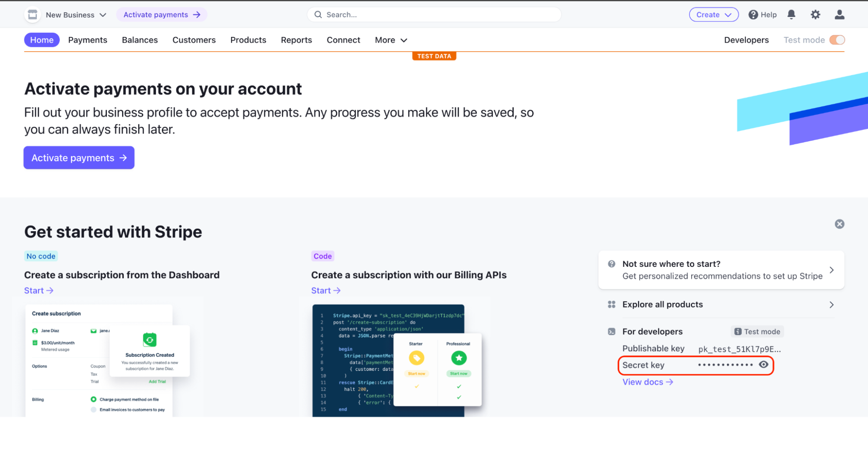The image size is (868, 452).
Task: Open the Connect tab
Action: (x=343, y=40)
